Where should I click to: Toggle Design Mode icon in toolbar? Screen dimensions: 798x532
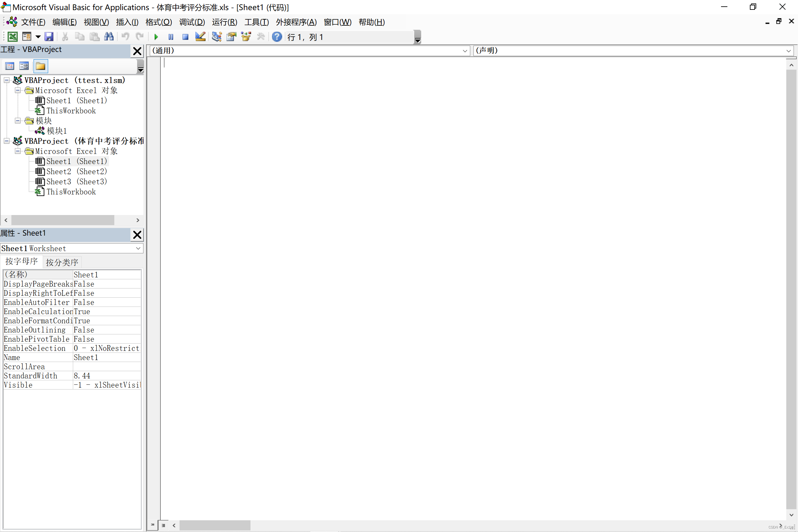200,37
